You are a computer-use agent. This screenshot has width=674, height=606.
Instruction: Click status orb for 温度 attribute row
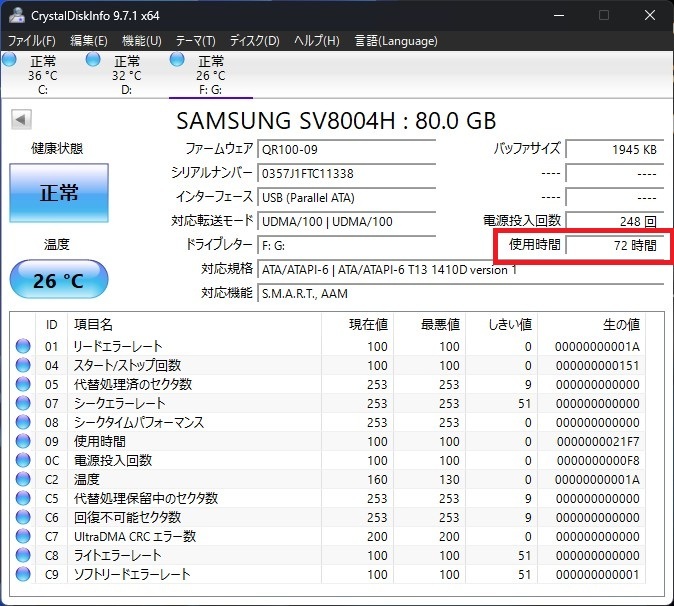tap(23, 480)
